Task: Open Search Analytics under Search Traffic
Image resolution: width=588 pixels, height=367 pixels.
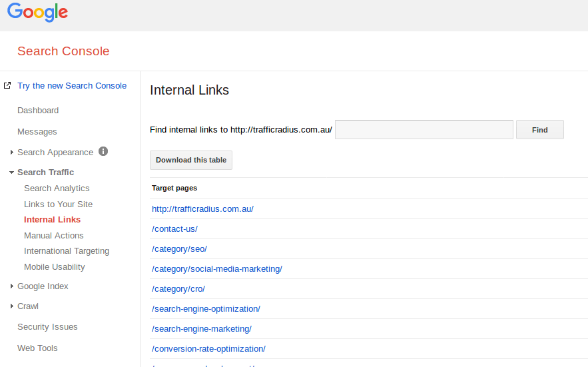Action: coord(57,188)
